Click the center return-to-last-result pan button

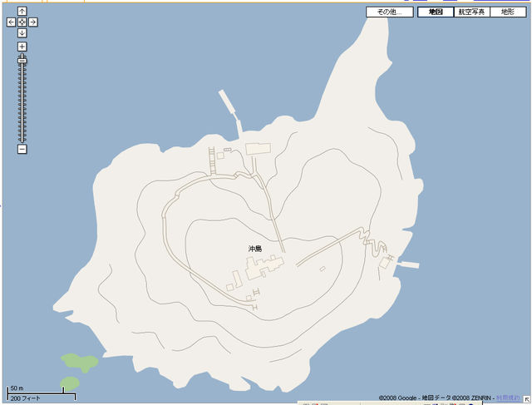(22, 22)
